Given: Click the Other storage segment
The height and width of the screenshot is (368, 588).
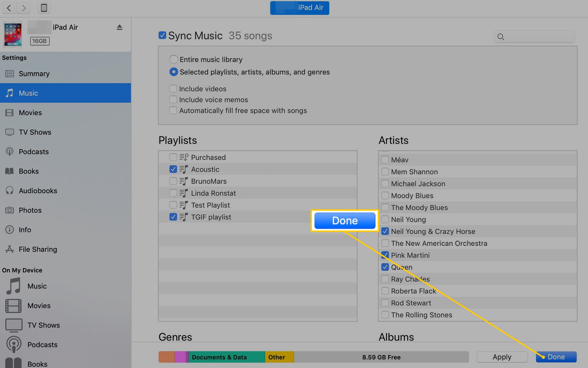Looking at the screenshot, I should coord(279,357).
